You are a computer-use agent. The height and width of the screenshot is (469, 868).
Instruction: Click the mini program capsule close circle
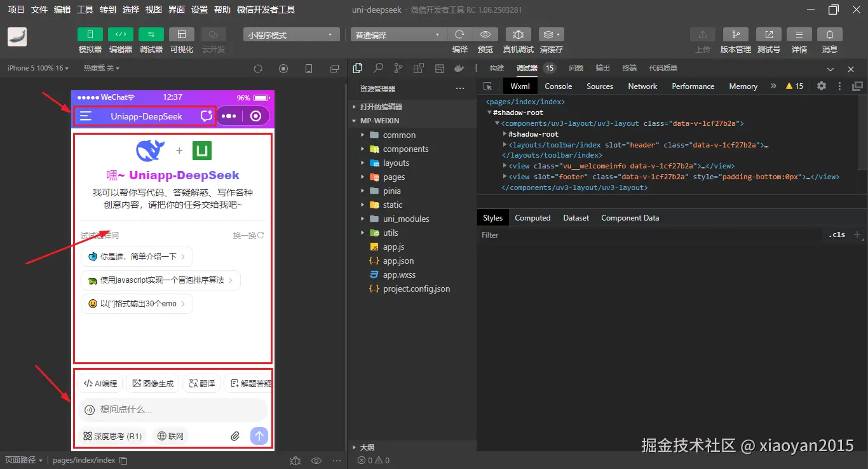256,116
